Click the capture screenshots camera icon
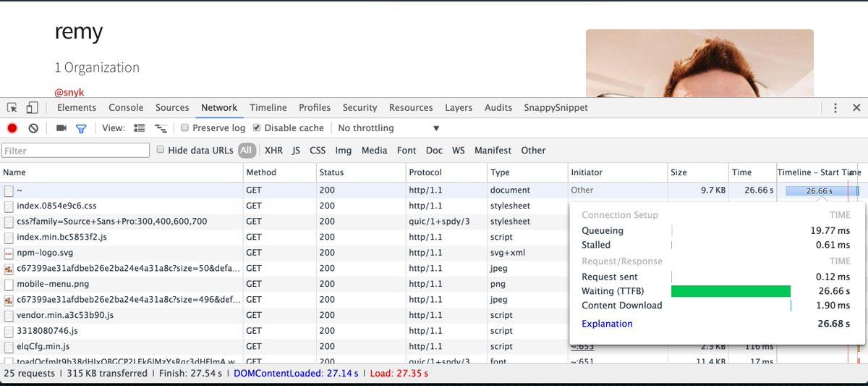The height and width of the screenshot is (386, 868). click(61, 128)
